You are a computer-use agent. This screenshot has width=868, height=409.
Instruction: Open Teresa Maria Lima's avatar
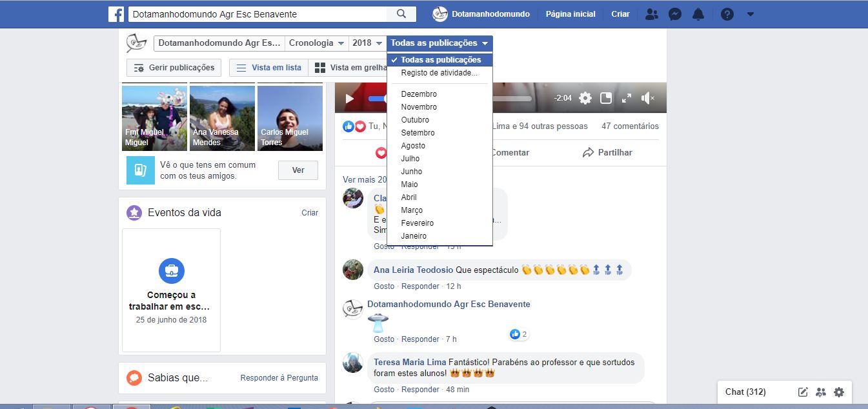[353, 363]
